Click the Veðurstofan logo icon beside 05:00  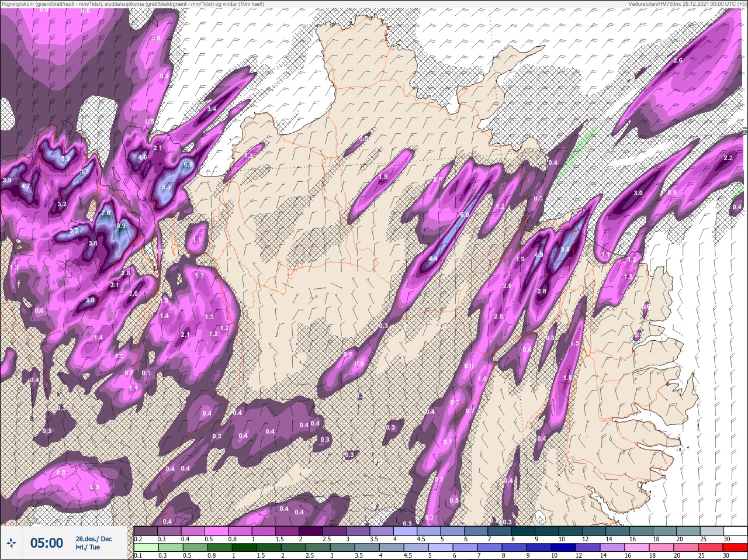[x=11, y=543]
